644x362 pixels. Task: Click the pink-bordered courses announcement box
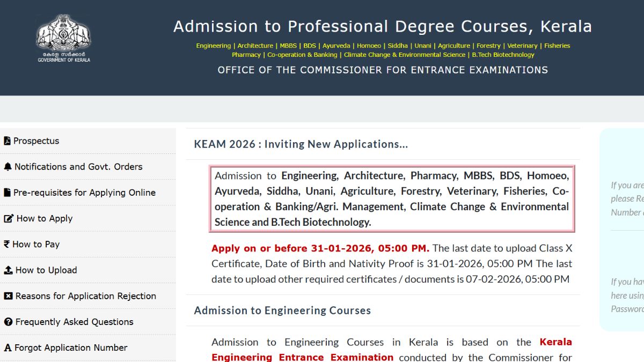[x=392, y=198]
